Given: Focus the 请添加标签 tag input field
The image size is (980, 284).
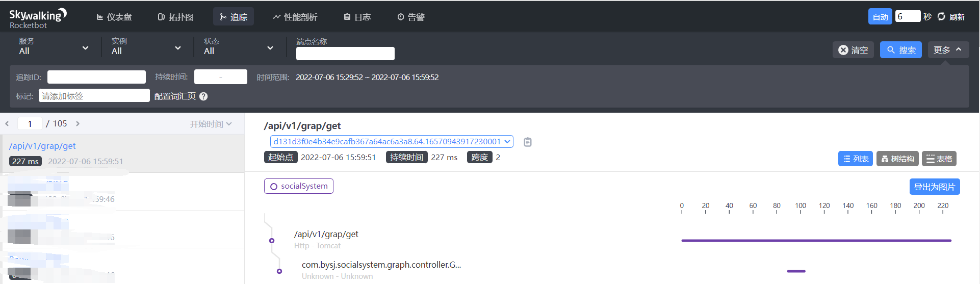Looking at the screenshot, I should click(x=94, y=96).
